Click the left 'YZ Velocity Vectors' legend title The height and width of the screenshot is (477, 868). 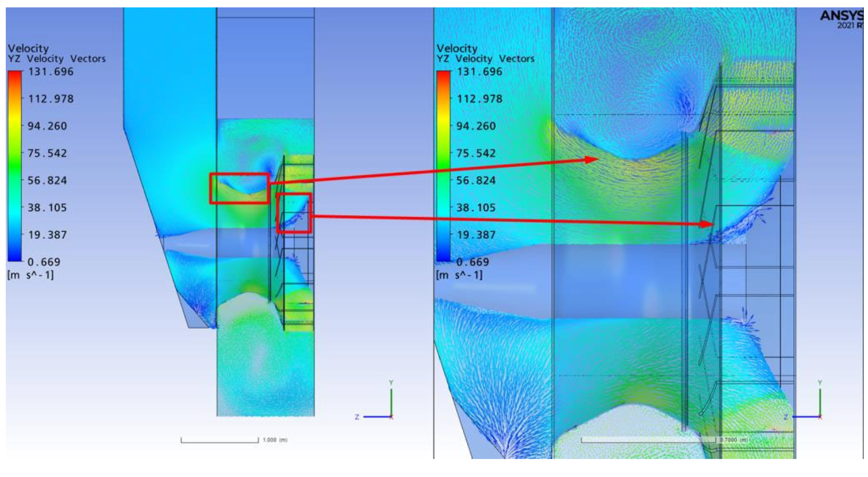coord(57,59)
